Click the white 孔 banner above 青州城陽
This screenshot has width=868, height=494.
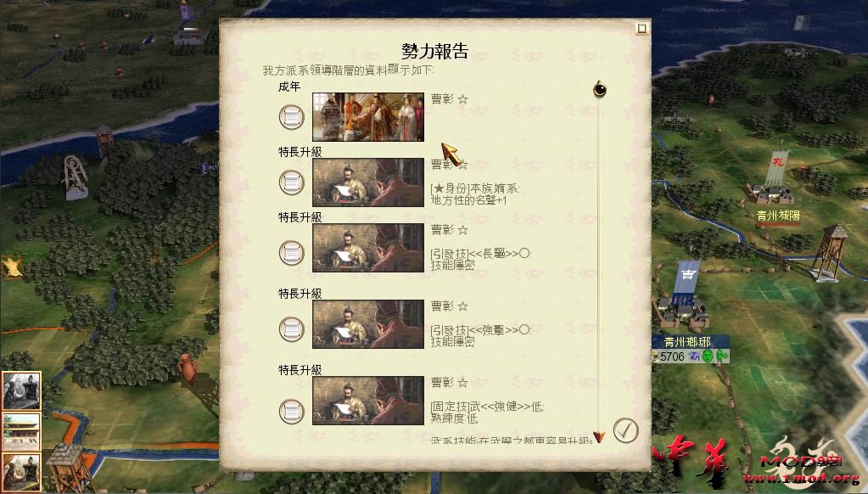pos(777,167)
